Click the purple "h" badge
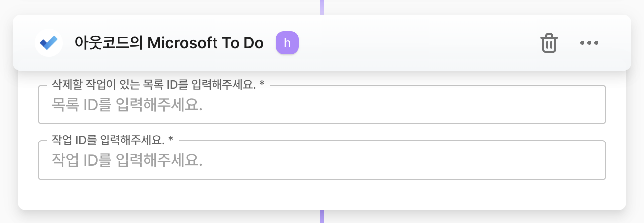Image resolution: width=644 pixels, height=223 pixels. (x=287, y=43)
